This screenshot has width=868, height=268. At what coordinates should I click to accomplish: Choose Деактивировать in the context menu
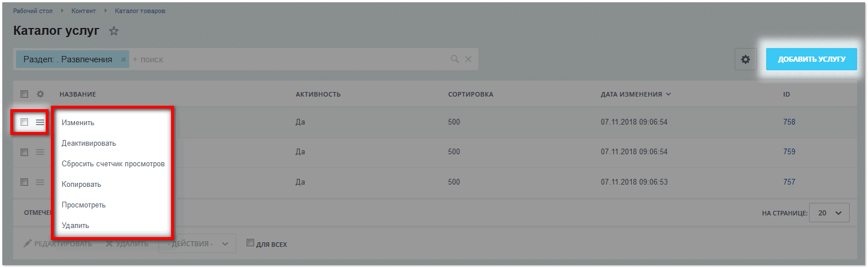click(89, 143)
